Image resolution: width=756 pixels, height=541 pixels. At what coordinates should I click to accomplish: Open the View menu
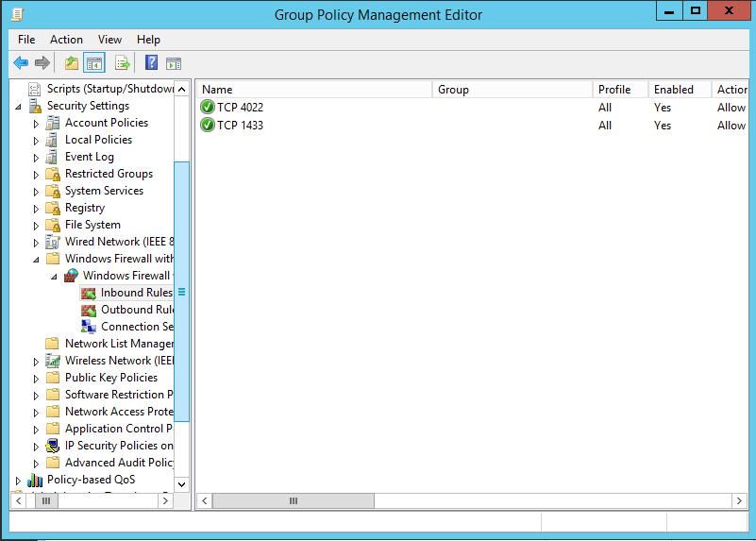pos(109,40)
